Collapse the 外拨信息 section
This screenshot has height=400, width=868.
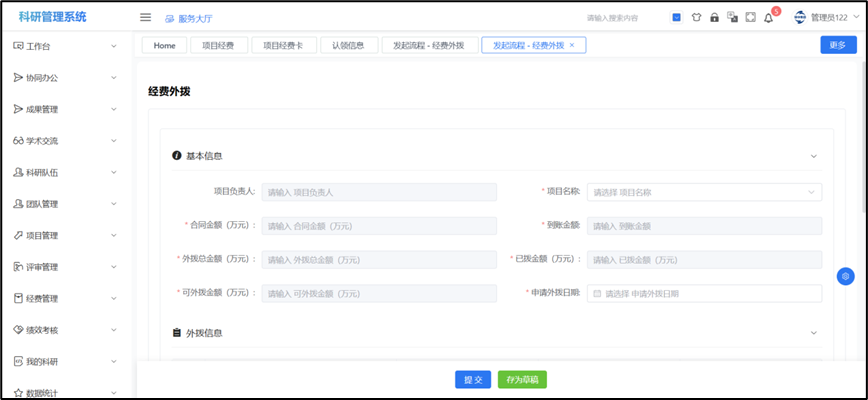[813, 332]
